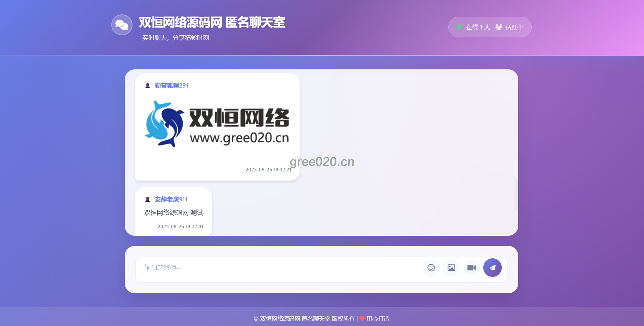
Task: Click the red heart footer icon
Action: tap(362, 319)
